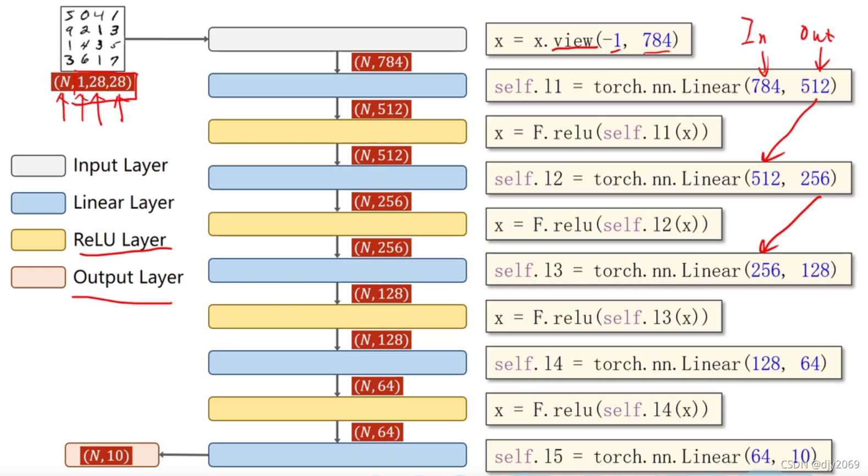Select the (N,64) label under the self.l4 Linear bar
The width and height of the screenshot is (868, 476).
[x=377, y=386]
